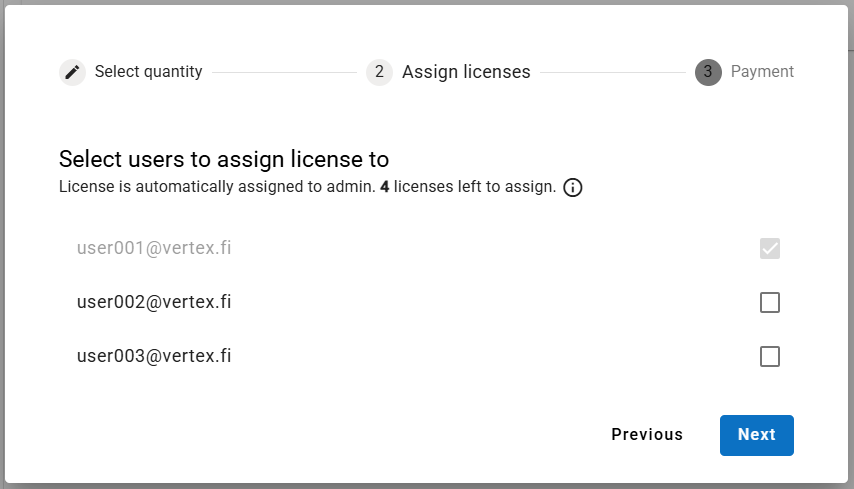Click the pencil edit icon in the stepper
Screen dimensions: 854x489
pos(72,72)
